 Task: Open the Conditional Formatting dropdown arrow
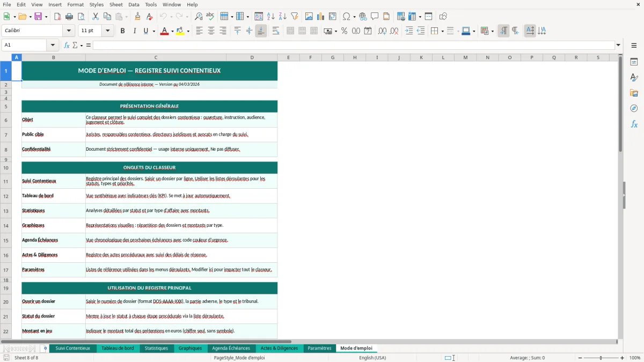(492, 31)
